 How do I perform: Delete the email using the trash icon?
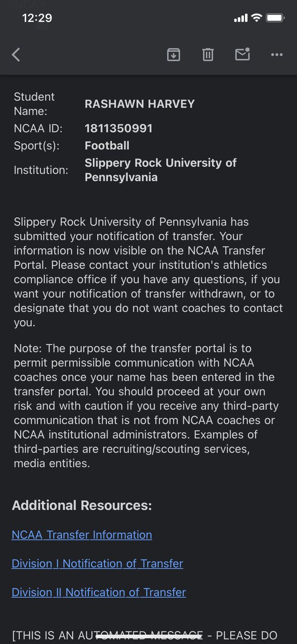[208, 54]
